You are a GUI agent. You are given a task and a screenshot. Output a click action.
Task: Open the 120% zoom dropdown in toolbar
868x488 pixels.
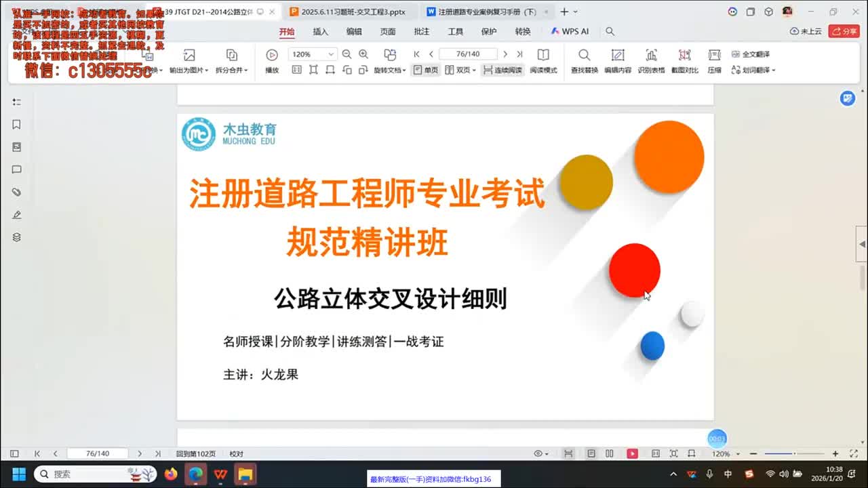click(331, 54)
